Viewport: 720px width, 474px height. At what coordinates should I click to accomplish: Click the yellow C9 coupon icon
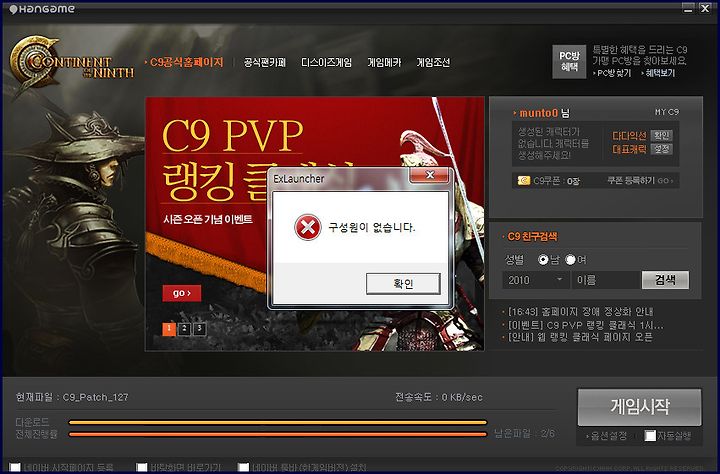(523, 181)
